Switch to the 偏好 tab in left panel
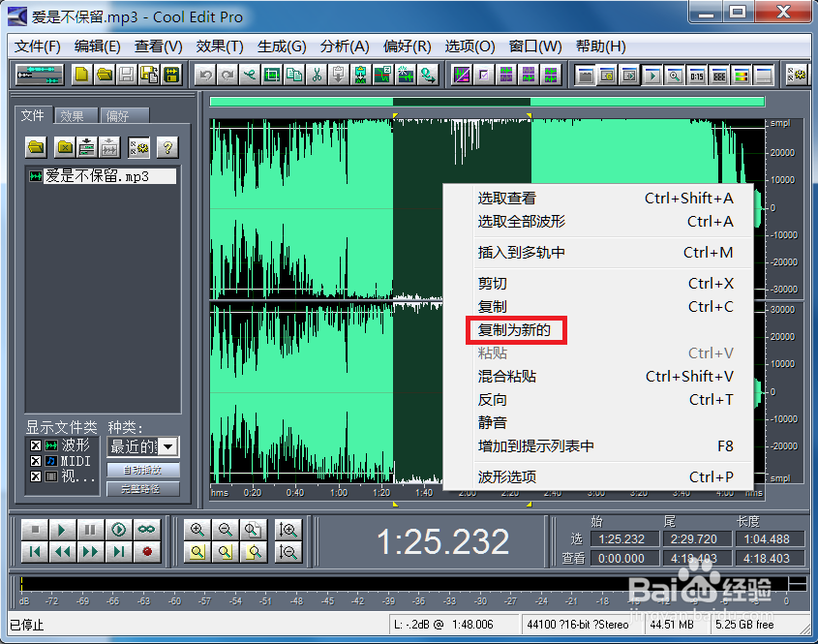This screenshot has height=644, width=818. [124, 116]
